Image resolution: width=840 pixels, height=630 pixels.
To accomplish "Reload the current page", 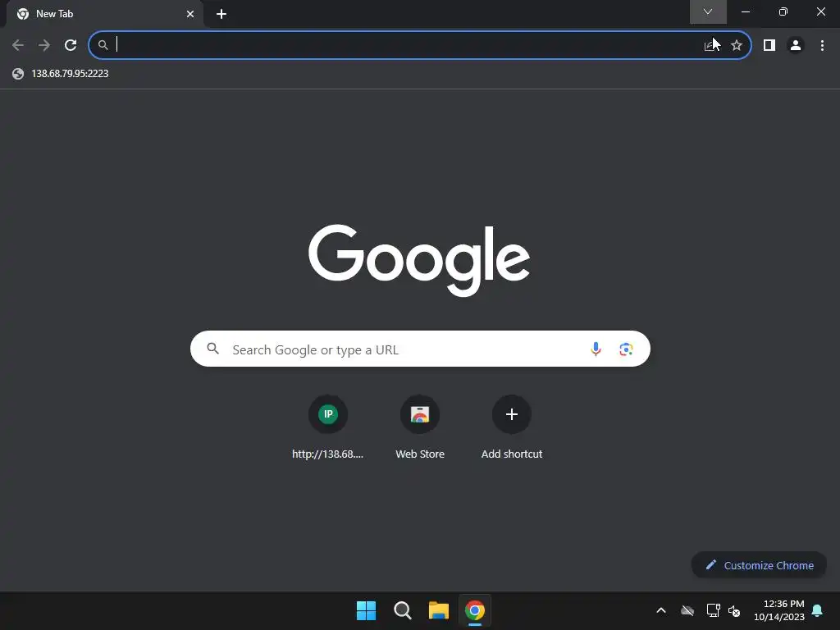I will 71,45.
